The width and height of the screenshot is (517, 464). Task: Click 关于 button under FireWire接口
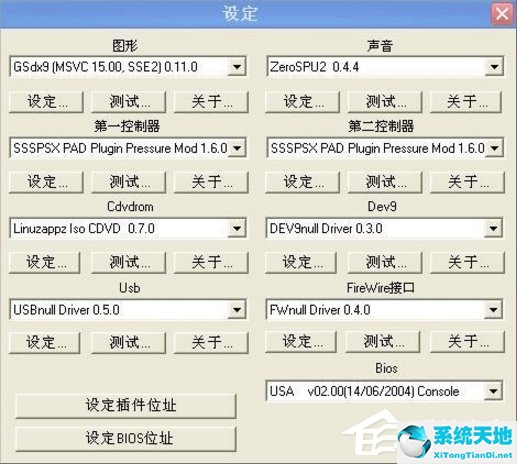(467, 342)
